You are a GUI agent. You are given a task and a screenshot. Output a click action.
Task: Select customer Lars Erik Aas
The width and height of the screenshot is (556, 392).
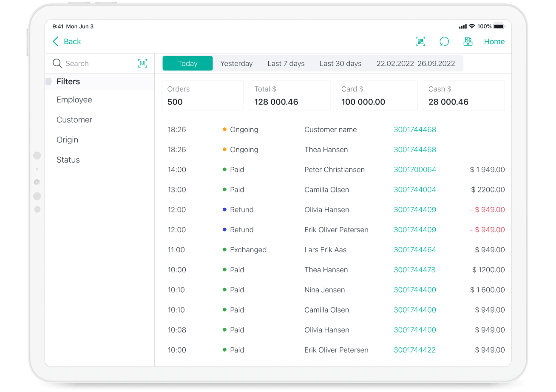click(326, 250)
